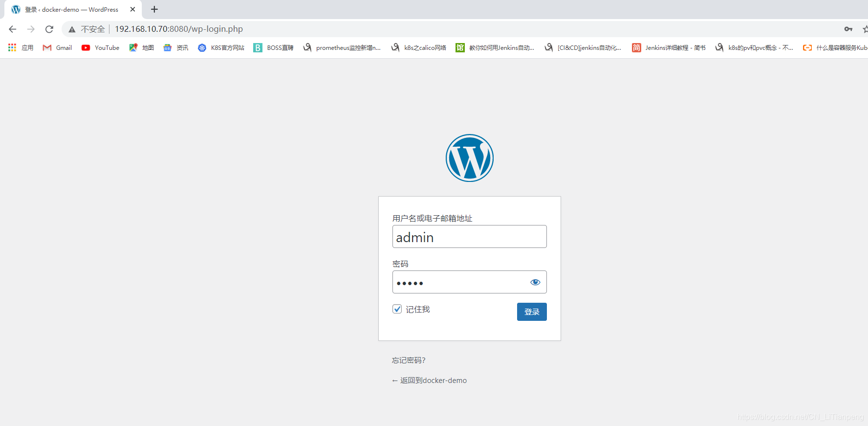Screen dimensions: 868x426
Task: Click the 登录 login button
Action: pyautogui.click(x=532, y=312)
